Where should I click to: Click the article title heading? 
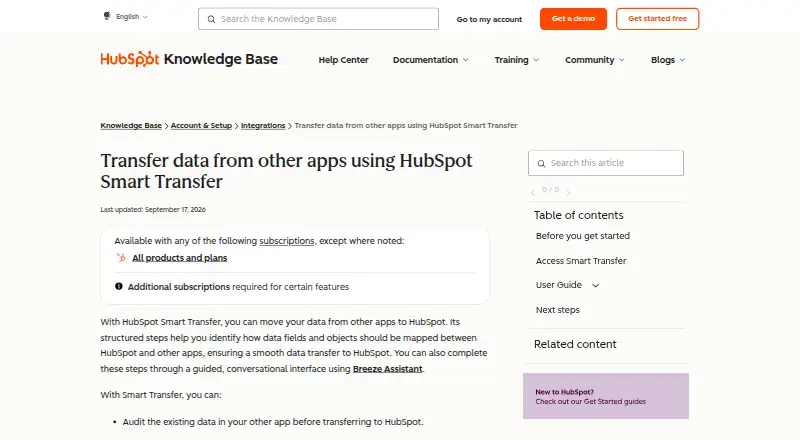click(x=286, y=171)
